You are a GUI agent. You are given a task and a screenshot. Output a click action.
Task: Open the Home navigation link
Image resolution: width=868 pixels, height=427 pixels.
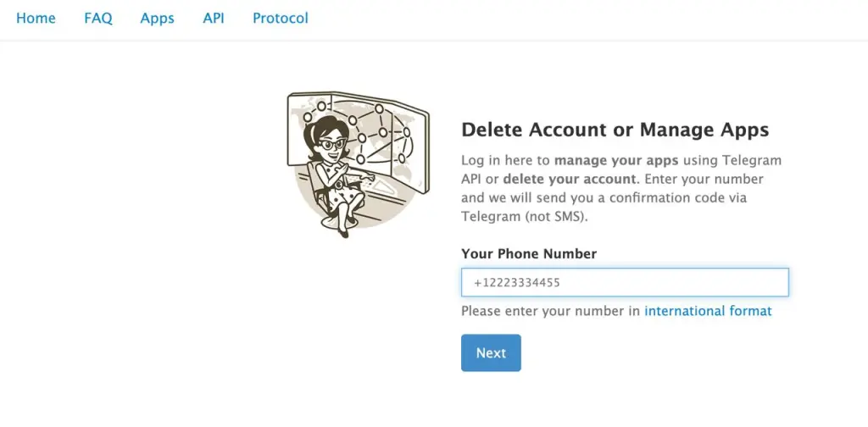point(36,18)
